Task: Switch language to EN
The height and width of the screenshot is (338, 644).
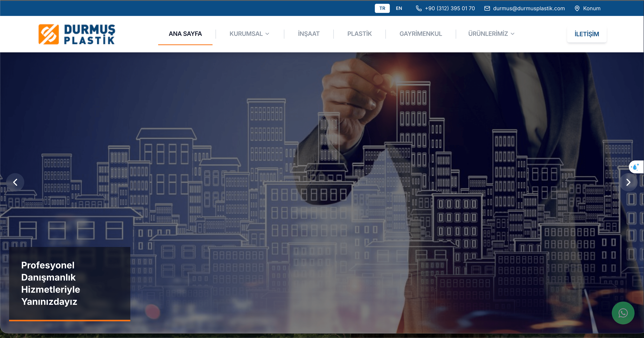Action: (399, 8)
